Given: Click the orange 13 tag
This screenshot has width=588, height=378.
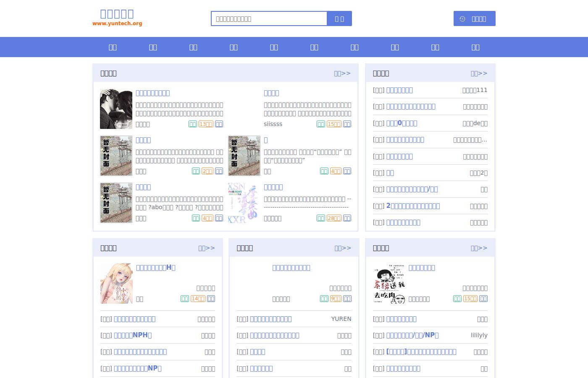Looking at the screenshot, I should [206, 124].
